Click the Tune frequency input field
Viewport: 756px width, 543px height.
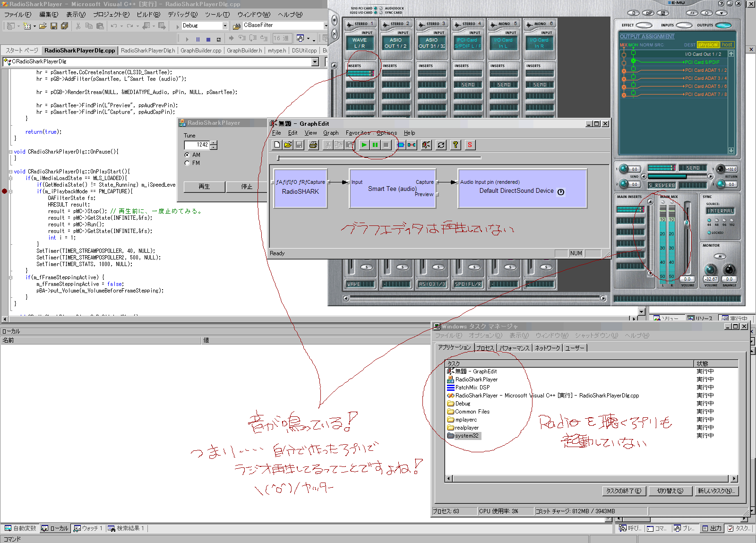tap(197, 145)
